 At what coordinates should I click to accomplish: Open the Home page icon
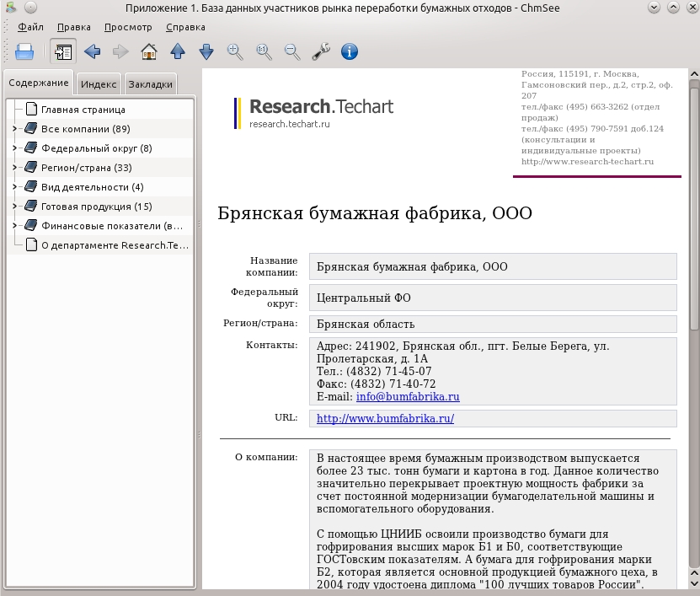click(x=149, y=51)
